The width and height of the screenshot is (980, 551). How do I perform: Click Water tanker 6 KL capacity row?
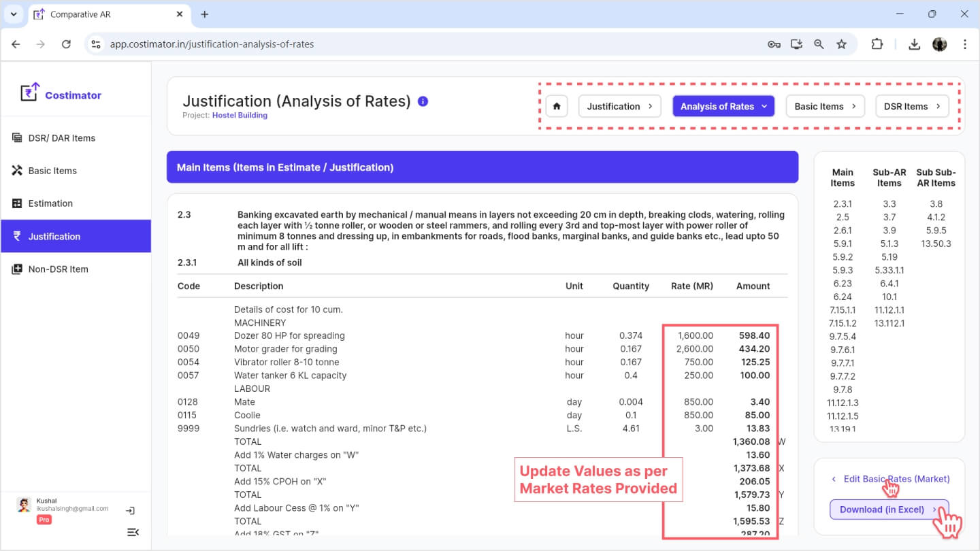pos(483,375)
